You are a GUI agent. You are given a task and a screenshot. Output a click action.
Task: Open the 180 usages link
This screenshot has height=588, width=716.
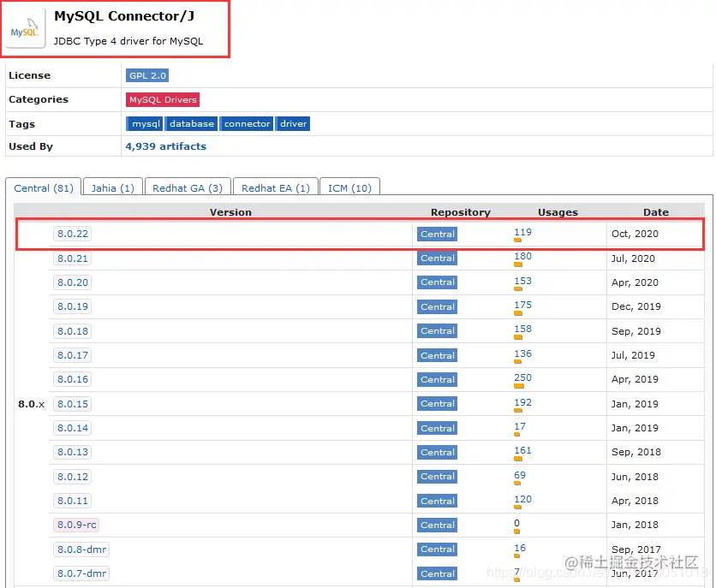click(x=522, y=257)
